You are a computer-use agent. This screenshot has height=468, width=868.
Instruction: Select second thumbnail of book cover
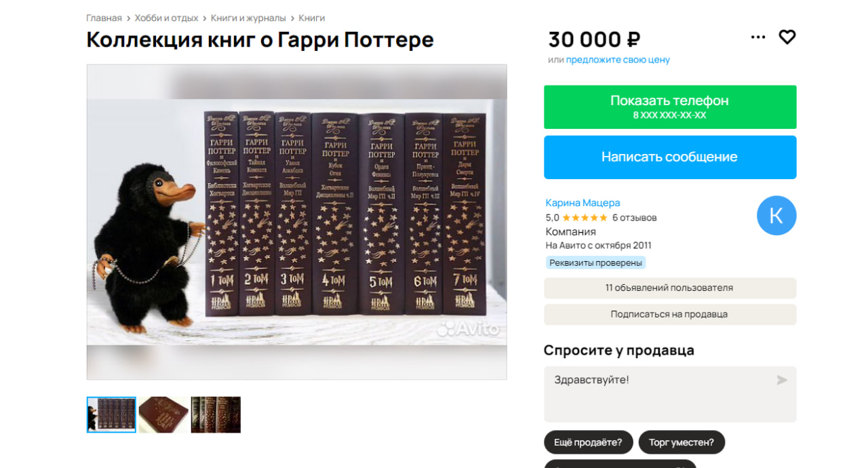pyautogui.click(x=163, y=414)
